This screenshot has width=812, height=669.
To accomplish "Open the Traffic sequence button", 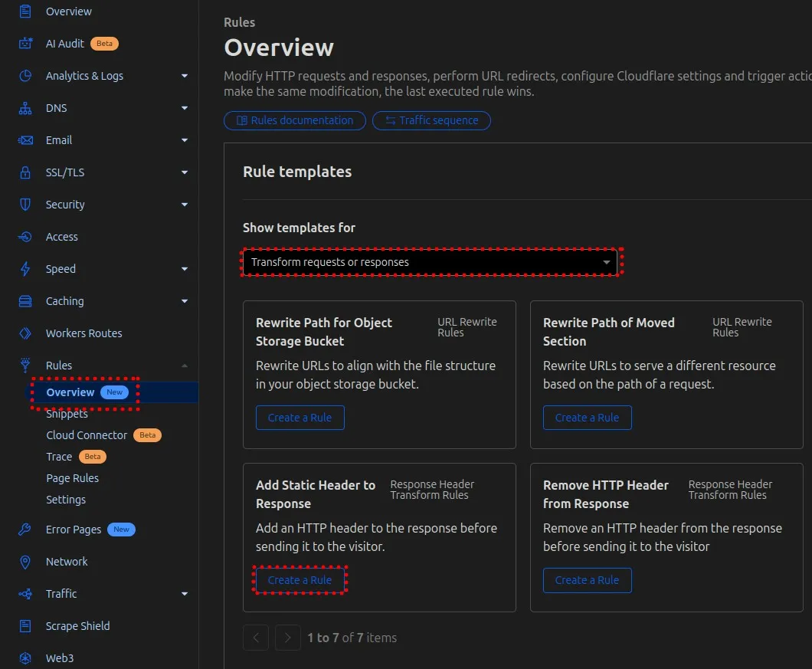I will [431, 120].
